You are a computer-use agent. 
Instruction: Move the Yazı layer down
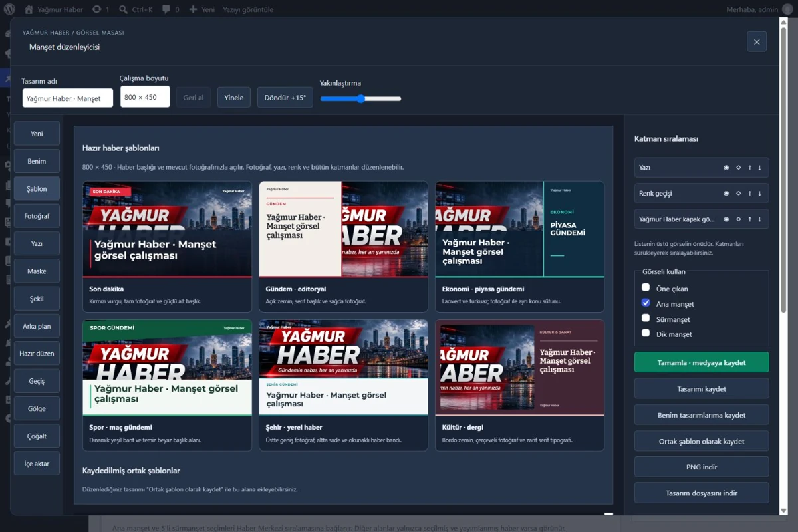coord(759,168)
